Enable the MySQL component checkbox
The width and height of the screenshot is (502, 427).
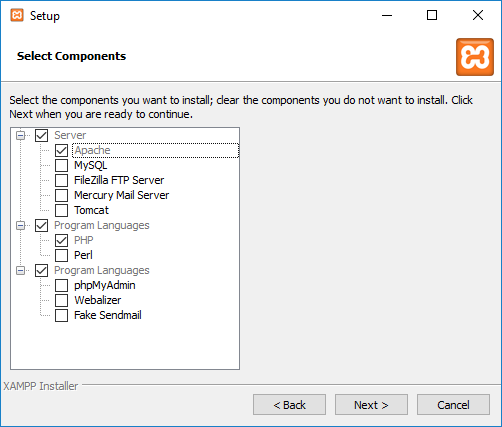point(61,165)
